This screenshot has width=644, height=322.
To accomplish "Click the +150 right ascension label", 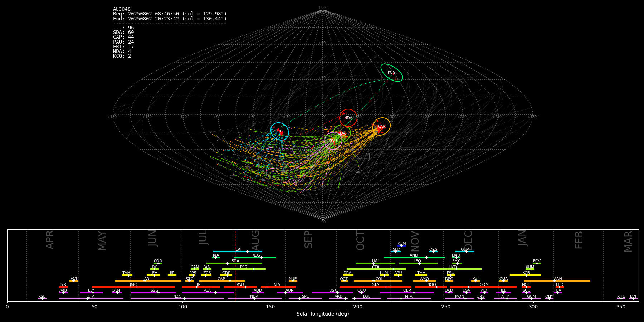I will 147,117.
